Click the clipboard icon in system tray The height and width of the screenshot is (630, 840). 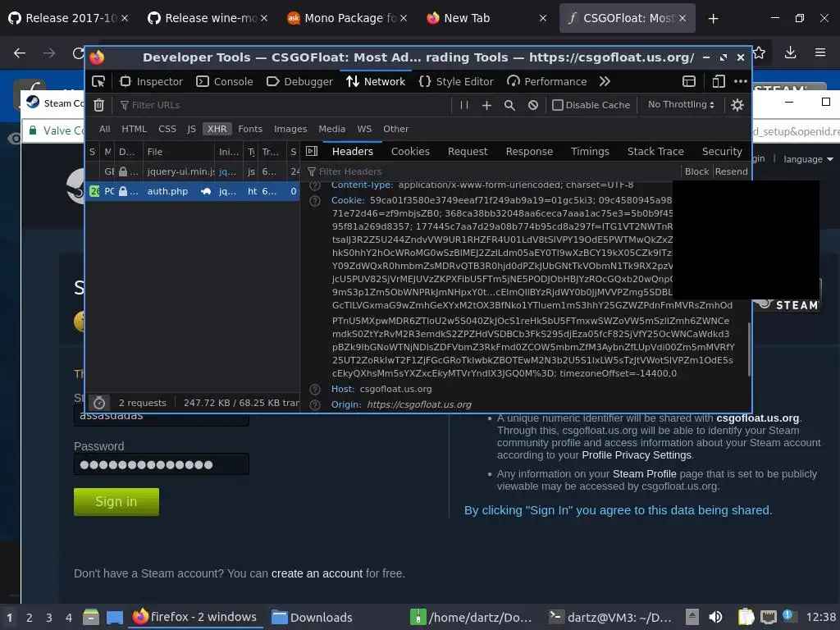point(746,617)
